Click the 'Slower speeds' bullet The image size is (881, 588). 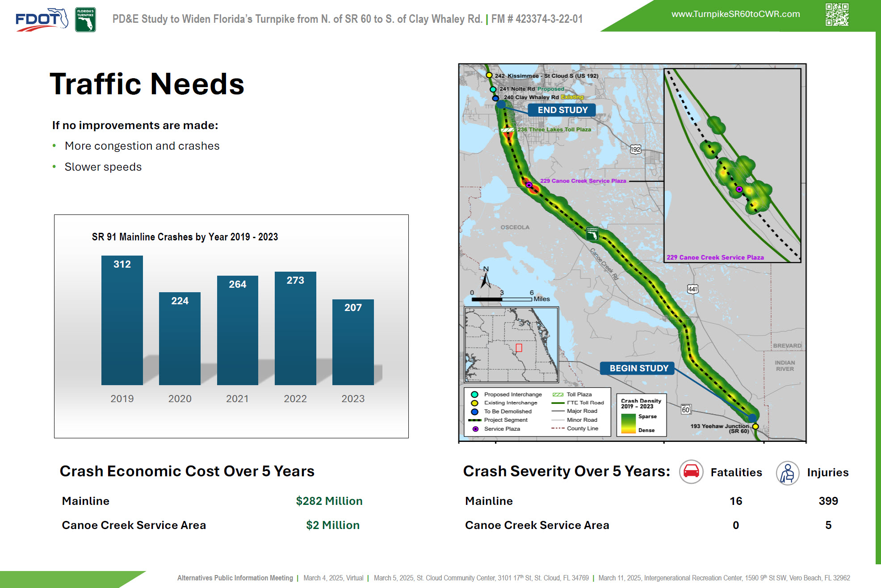pos(103,167)
